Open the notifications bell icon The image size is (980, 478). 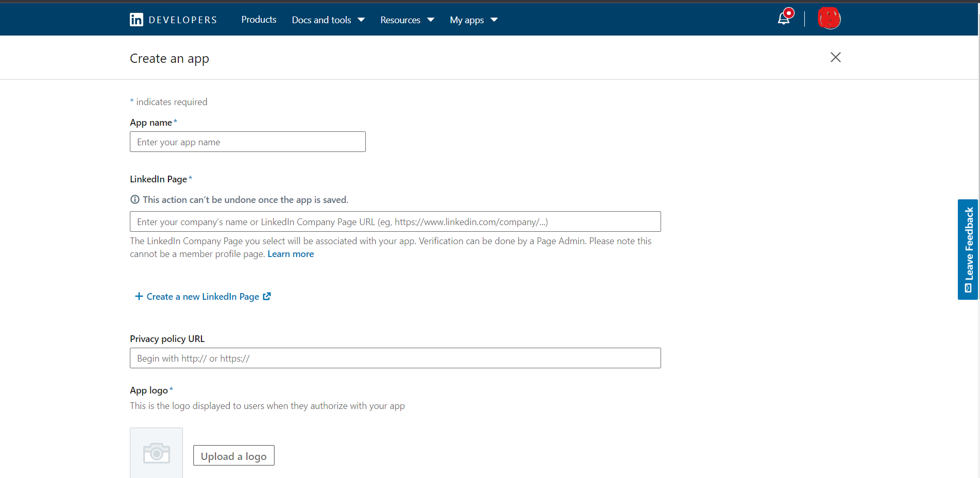coord(783,19)
